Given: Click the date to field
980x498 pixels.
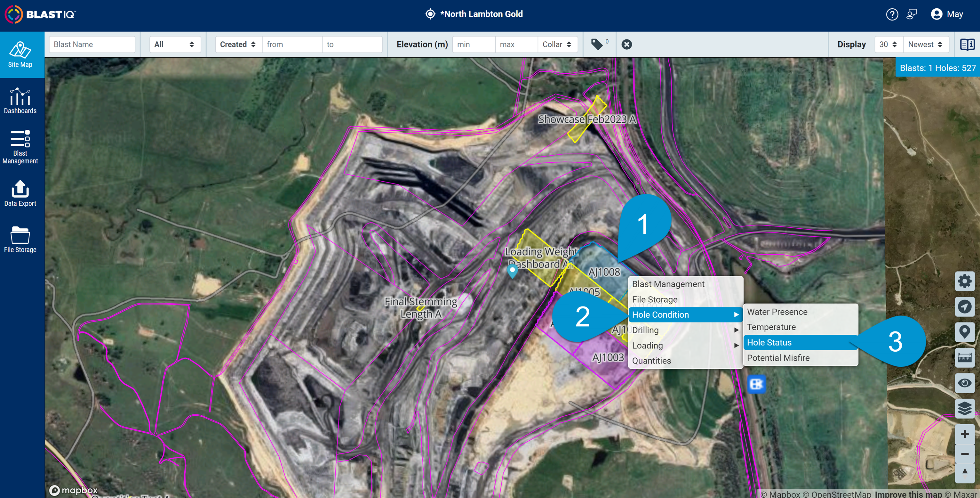Looking at the screenshot, I should click(352, 45).
